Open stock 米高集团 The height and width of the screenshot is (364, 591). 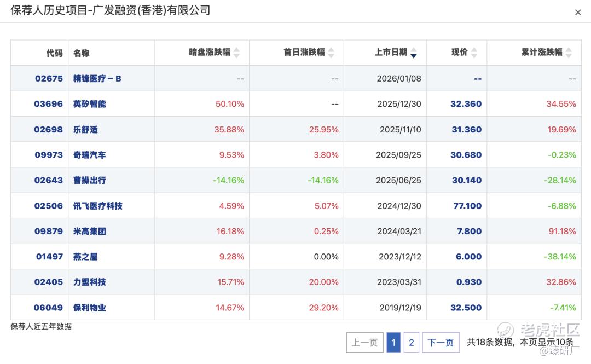(90, 231)
